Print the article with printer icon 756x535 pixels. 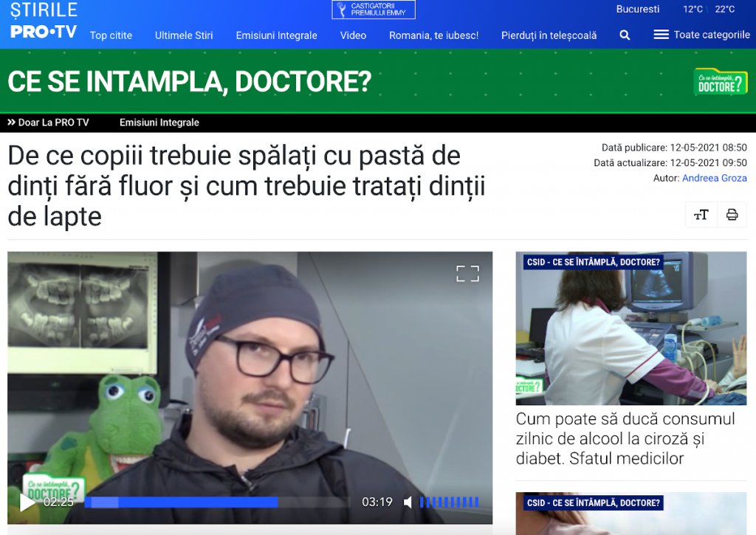[x=732, y=215]
